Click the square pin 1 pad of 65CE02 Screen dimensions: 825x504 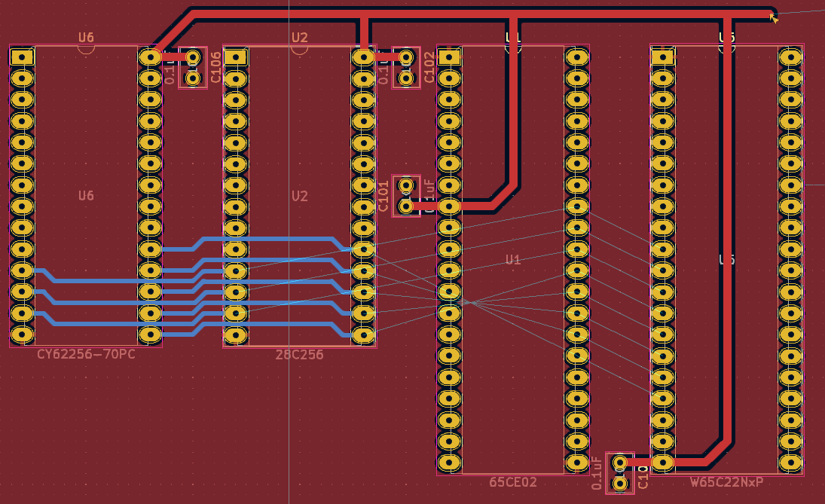pos(449,57)
